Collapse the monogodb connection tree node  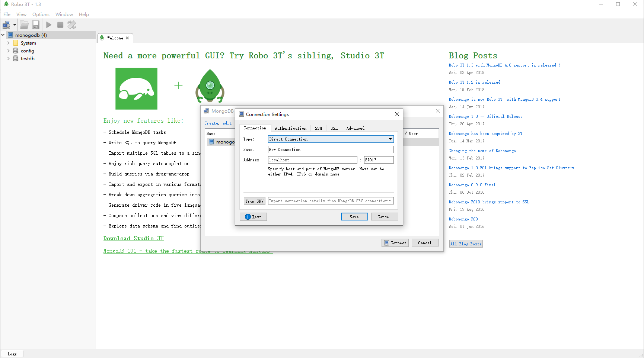click(x=3, y=35)
